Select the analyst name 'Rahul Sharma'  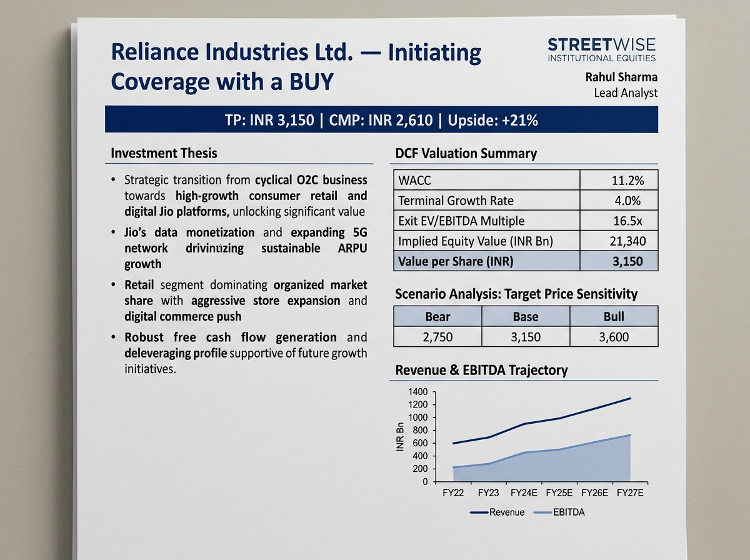point(621,77)
